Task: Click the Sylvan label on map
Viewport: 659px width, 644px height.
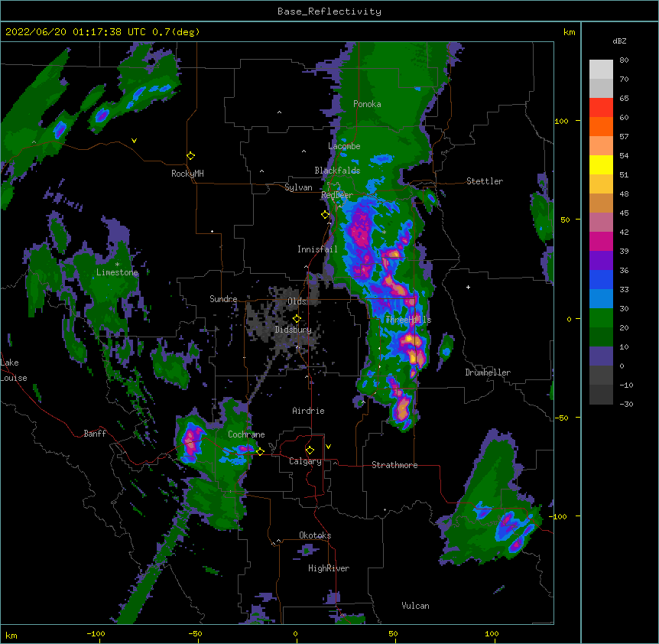Action: pyautogui.click(x=298, y=187)
